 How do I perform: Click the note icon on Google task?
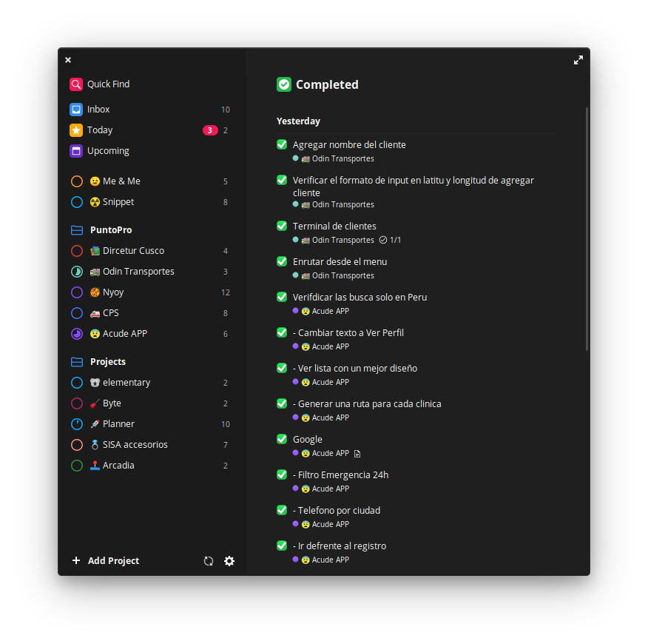coord(357,454)
